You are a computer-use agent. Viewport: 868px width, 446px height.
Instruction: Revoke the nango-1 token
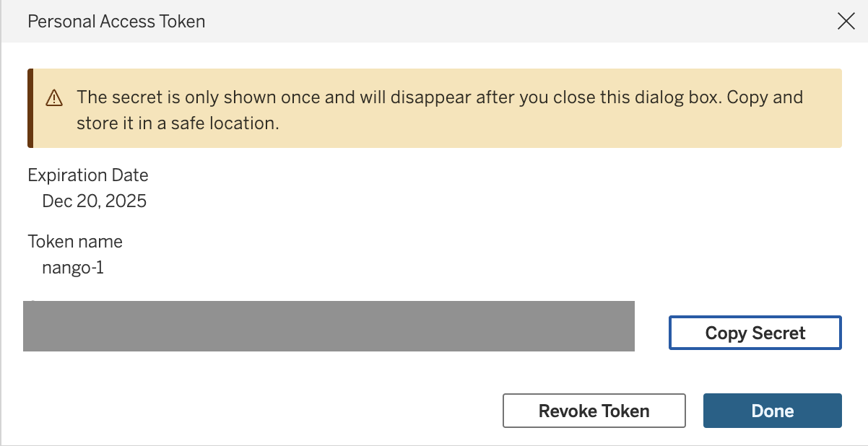[x=594, y=411]
